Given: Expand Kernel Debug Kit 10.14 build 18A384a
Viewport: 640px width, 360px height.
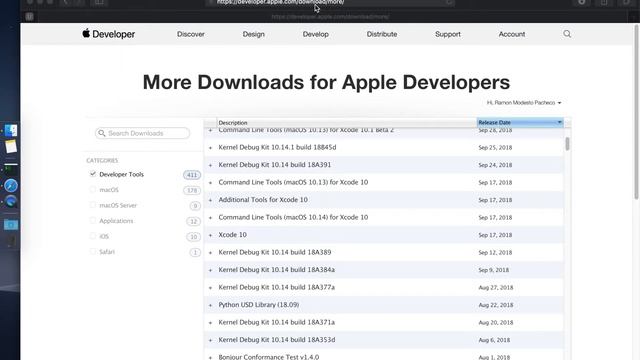Looking at the screenshot, I should (x=211, y=271).
